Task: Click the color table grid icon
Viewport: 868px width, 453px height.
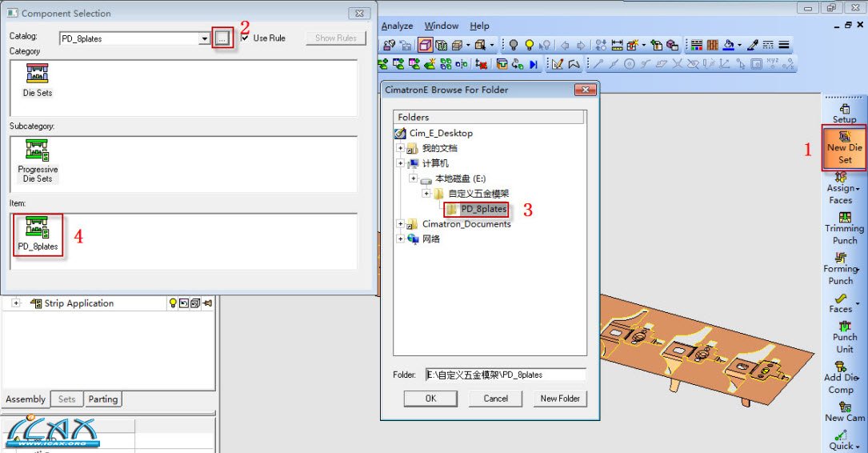Action: [x=696, y=45]
